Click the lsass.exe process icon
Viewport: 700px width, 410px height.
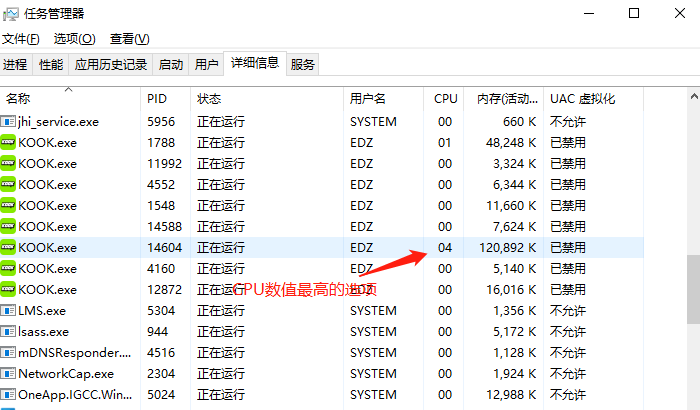pyautogui.click(x=8, y=331)
